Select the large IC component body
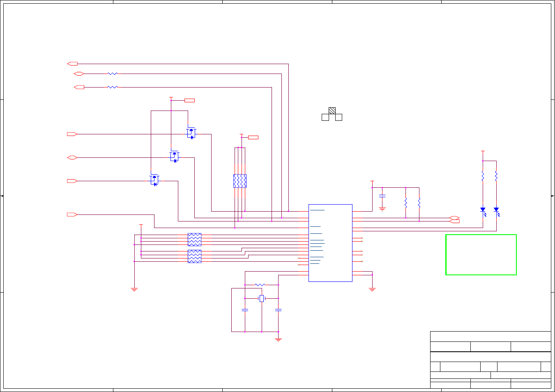Screen dimensions: 555x392 click(x=330, y=243)
